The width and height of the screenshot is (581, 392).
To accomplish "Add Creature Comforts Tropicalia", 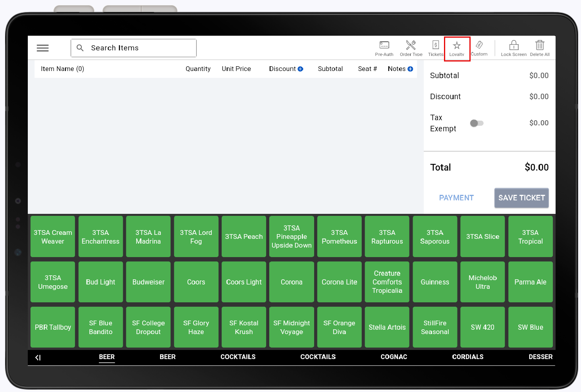I will point(387,282).
